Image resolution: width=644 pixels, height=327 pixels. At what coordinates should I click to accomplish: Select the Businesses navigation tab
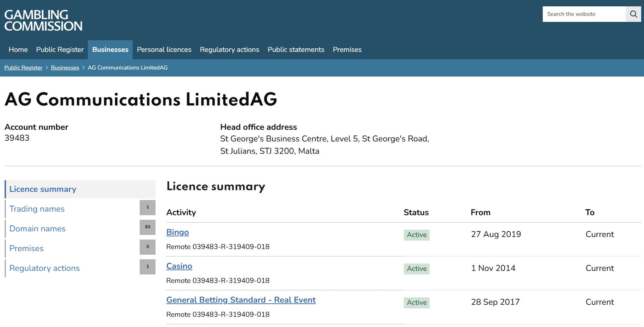[110, 50]
